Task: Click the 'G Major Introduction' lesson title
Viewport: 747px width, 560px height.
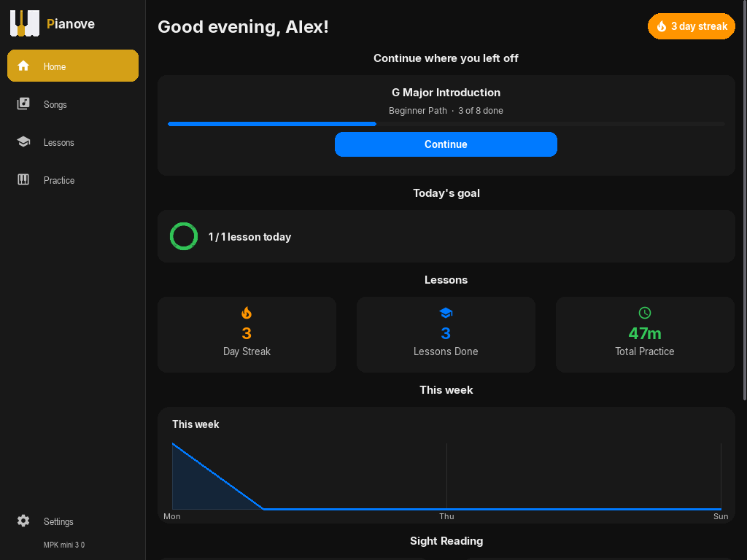Action: point(446,93)
